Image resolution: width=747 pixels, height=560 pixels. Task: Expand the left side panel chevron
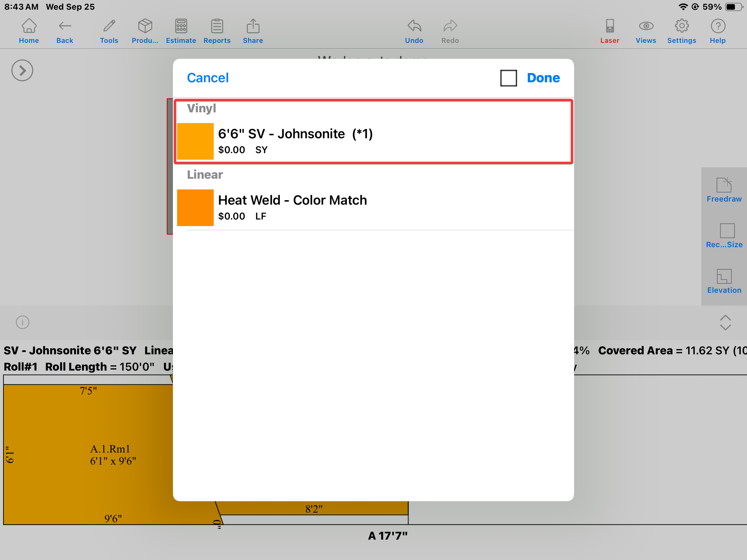click(22, 71)
